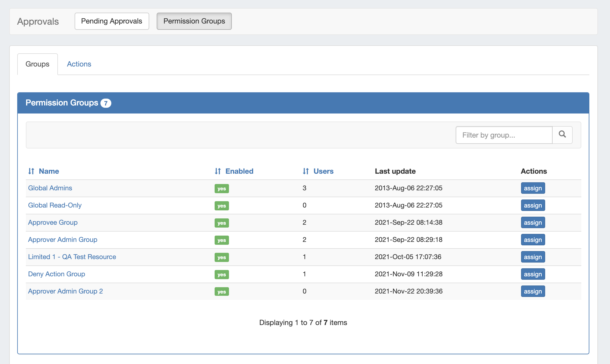Image resolution: width=610 pixels, height=364 pixels.
Task: Switch to the Actions tab
Action: pos(79,64)
